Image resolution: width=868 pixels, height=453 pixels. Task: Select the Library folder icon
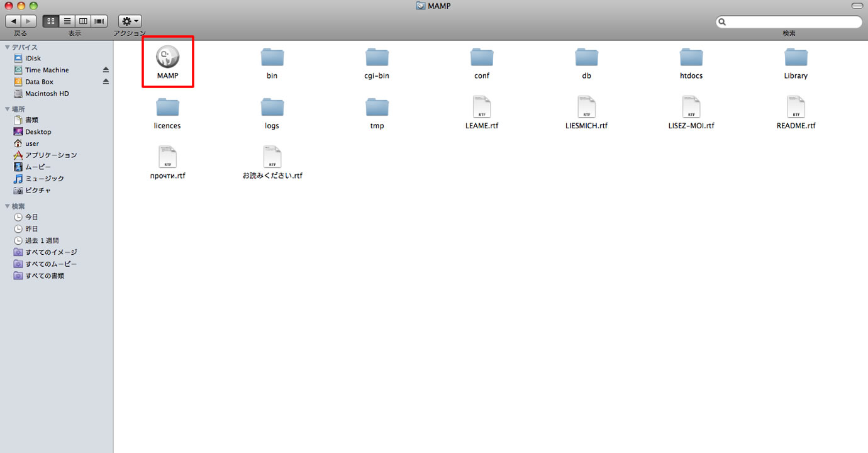796,58
